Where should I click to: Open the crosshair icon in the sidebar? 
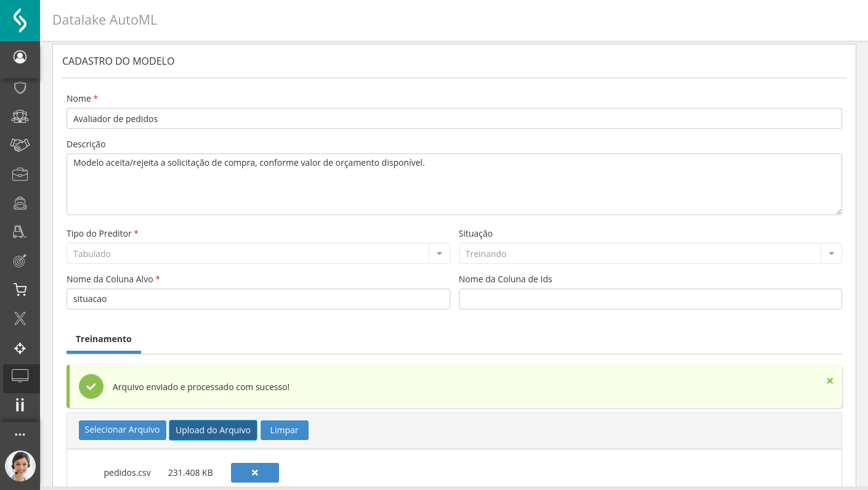[x=20, y=348]
